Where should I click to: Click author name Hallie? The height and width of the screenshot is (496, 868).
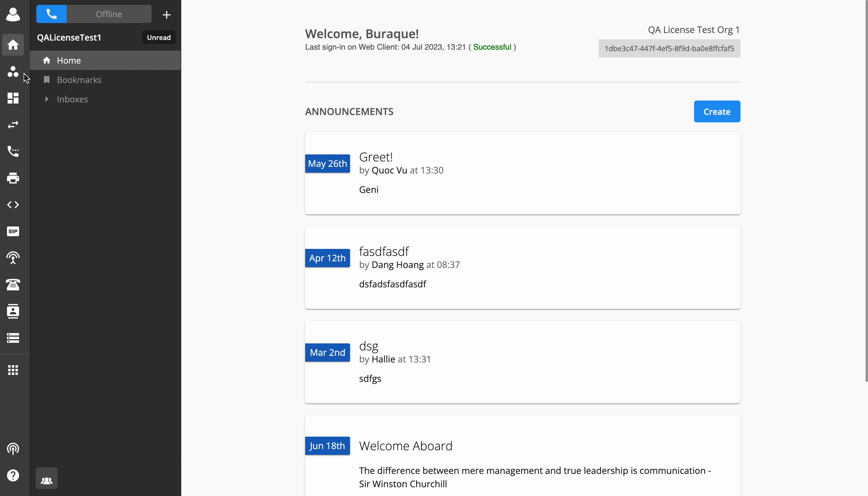pos(383,359)
